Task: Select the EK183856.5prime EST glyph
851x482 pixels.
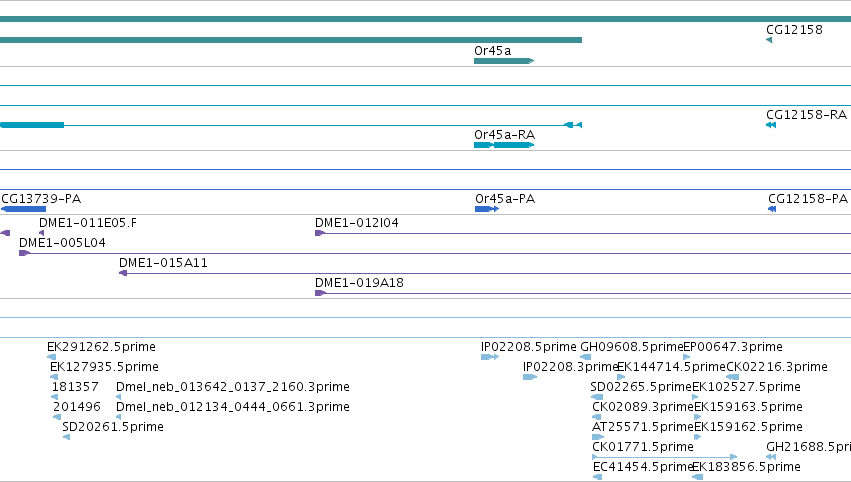Action: tap(697, 477)
